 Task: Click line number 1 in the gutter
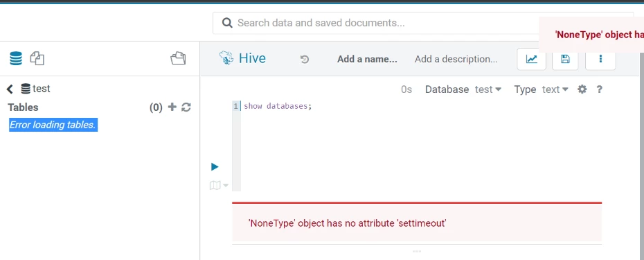tap(235, 106)
